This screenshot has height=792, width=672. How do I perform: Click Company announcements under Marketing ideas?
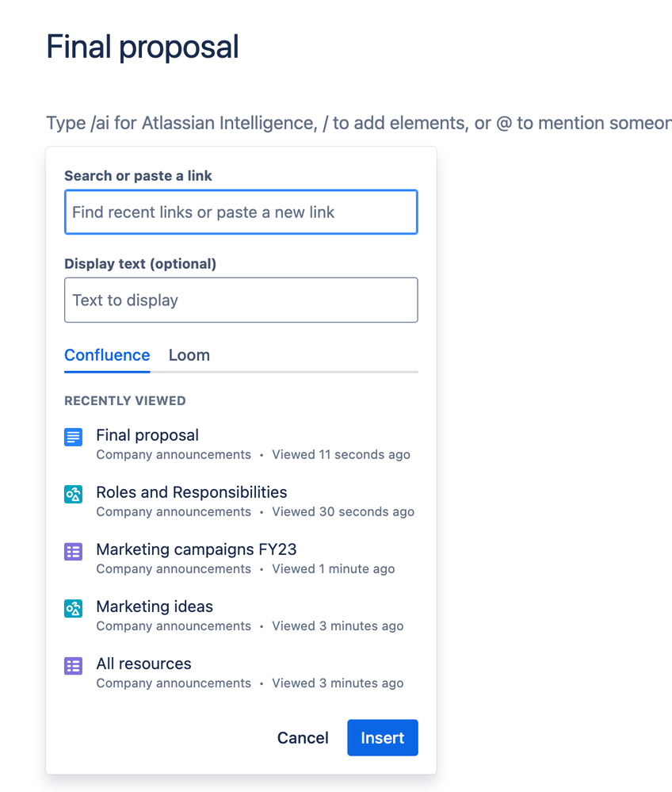click(x=174, y=626)
